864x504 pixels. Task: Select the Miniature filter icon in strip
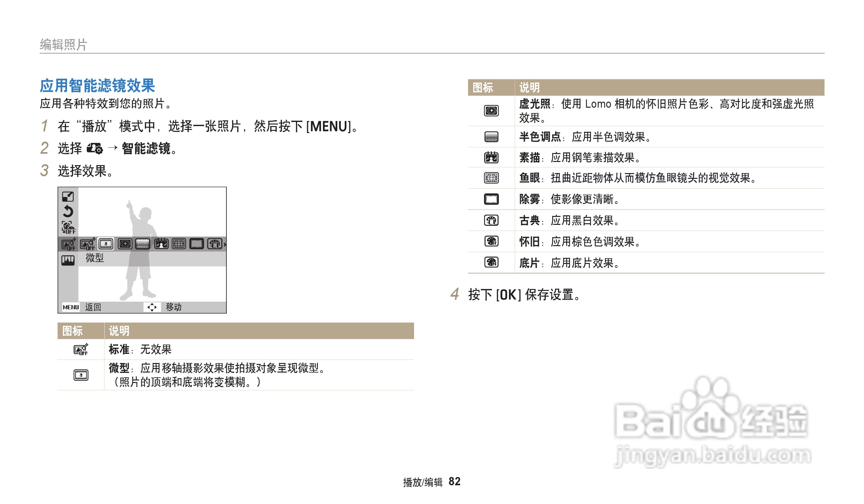(x=106, y=244)
